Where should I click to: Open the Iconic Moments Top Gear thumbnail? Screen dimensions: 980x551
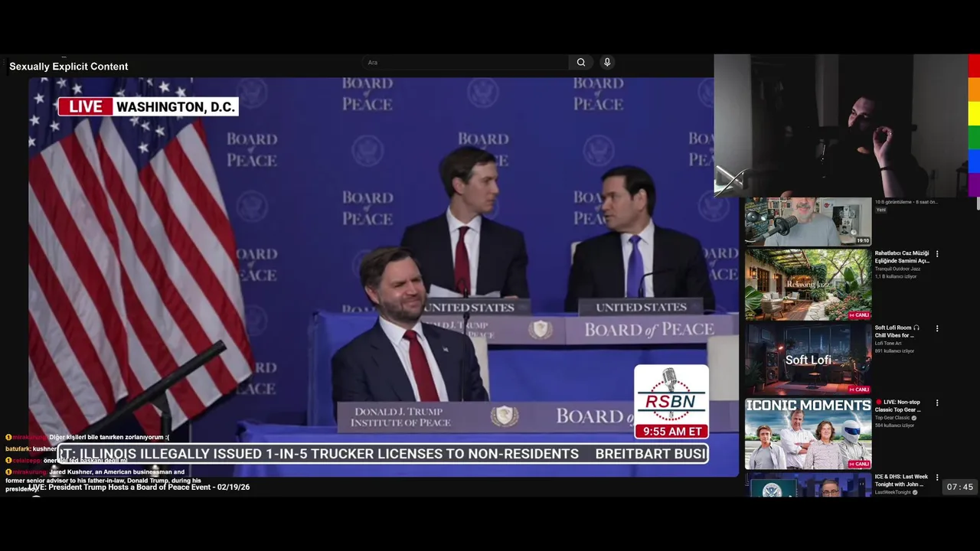[x=808, y=433]
